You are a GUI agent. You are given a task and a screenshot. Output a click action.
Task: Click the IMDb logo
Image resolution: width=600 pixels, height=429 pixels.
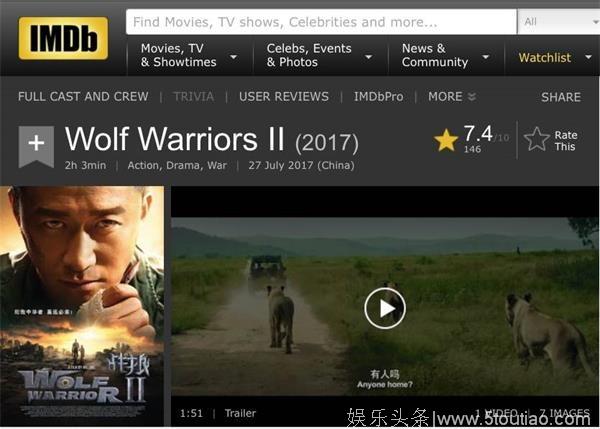tap(63, 38)
